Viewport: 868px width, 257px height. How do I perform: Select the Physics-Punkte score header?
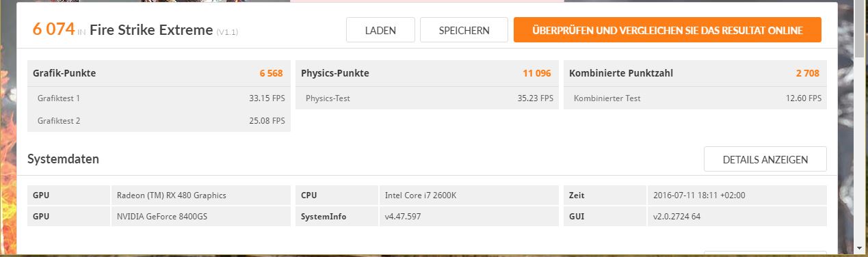coord(427,73)
